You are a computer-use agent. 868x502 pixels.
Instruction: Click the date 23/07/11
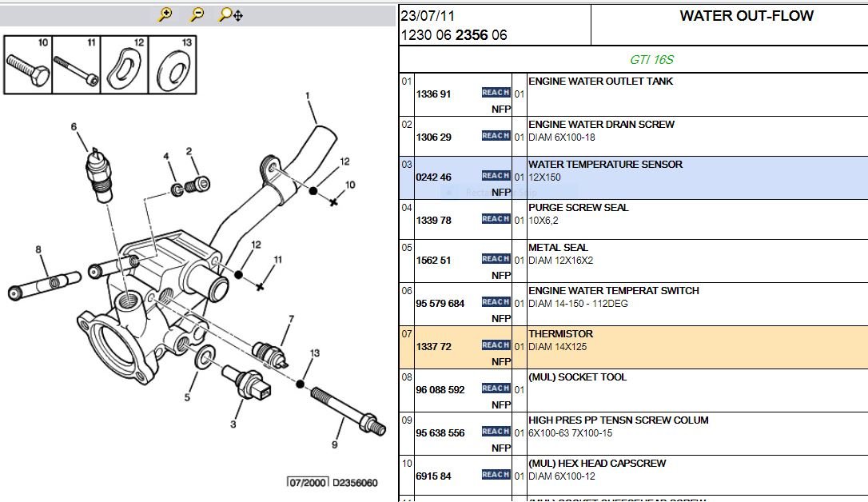tap(428, 16)
